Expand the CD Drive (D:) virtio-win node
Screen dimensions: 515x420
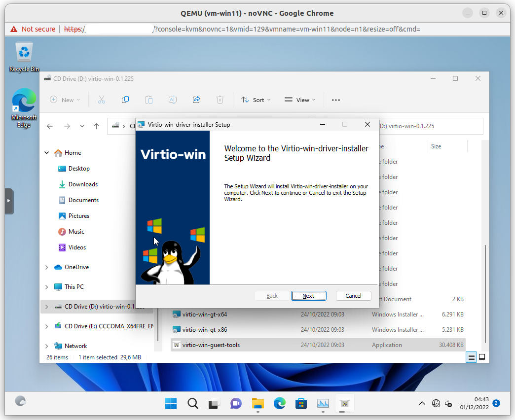(47, 307)
